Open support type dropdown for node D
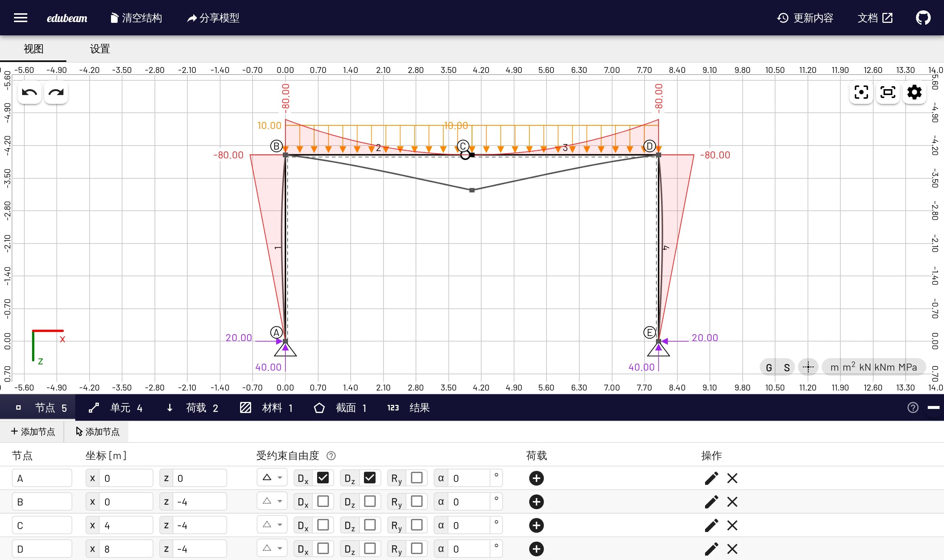 (x=272, y=548)
